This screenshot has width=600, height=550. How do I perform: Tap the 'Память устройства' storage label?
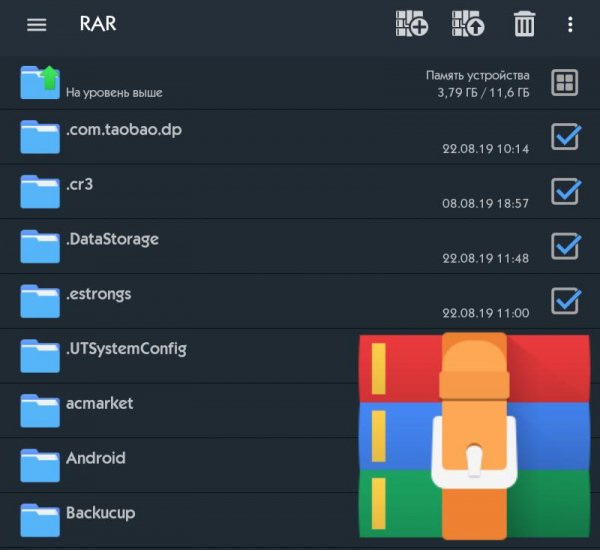click(478, 75)
